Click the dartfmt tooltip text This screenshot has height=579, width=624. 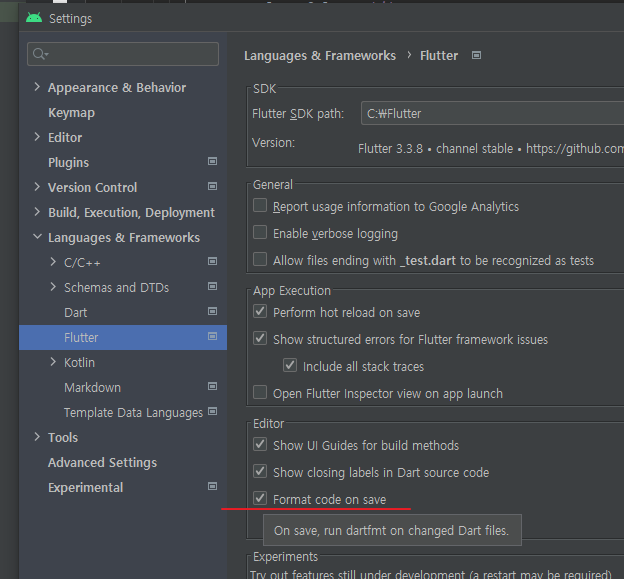392,530
